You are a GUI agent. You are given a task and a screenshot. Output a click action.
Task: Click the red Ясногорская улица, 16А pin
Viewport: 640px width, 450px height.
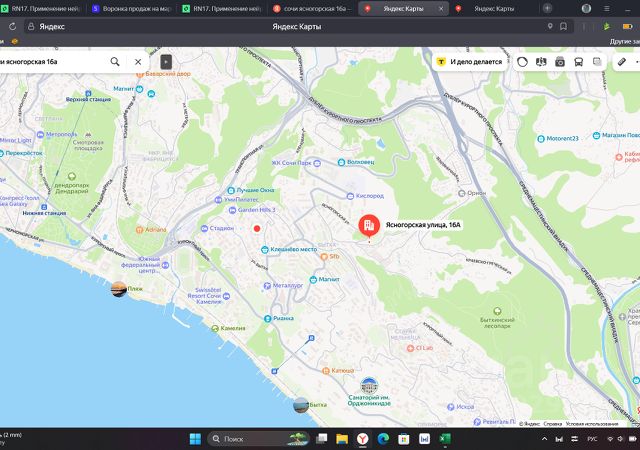[x=369, y=225]
